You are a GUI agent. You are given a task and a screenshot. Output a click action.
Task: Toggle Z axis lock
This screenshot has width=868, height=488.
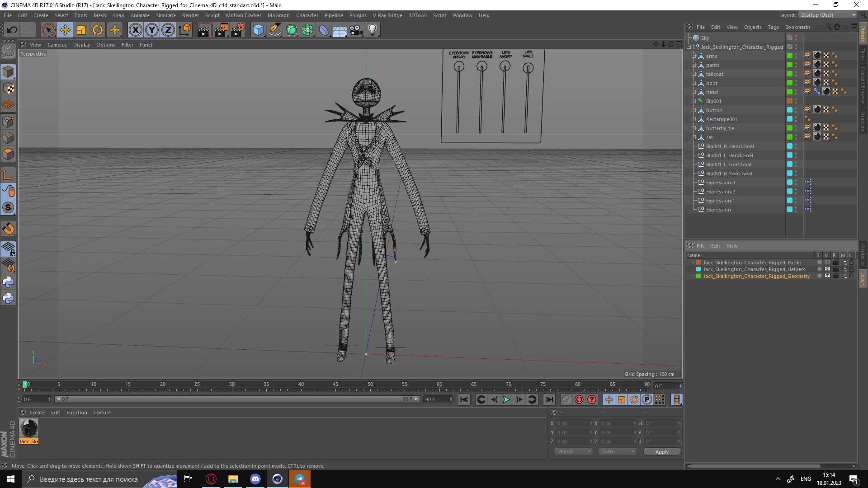tap(168, 30)
